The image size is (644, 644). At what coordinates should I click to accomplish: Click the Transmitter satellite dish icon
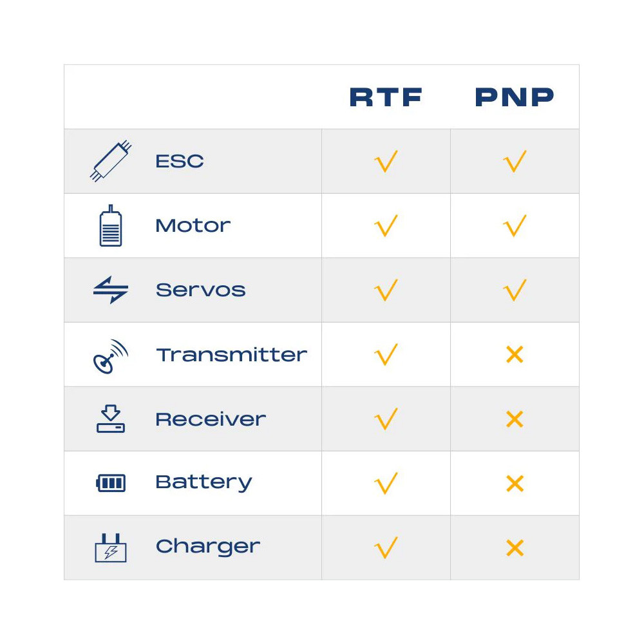pyautogui.click(x=111, y=355)
